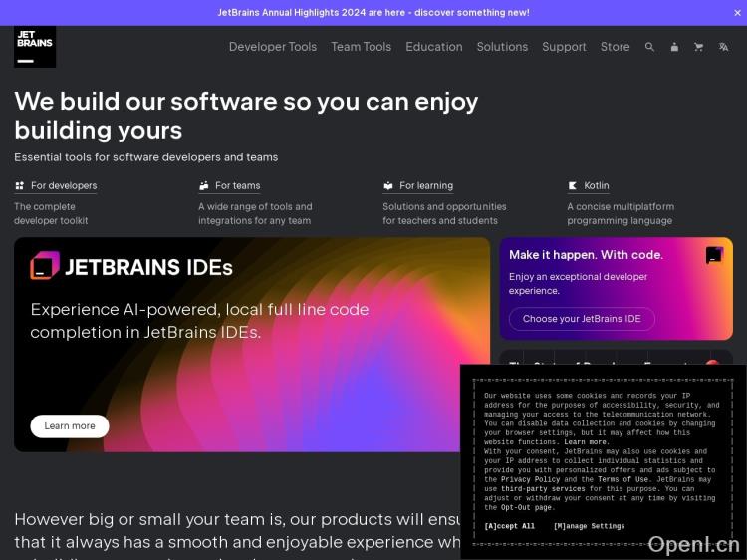
Task: Open Manage Settings in cookie dialog
Action: (589, 526)
